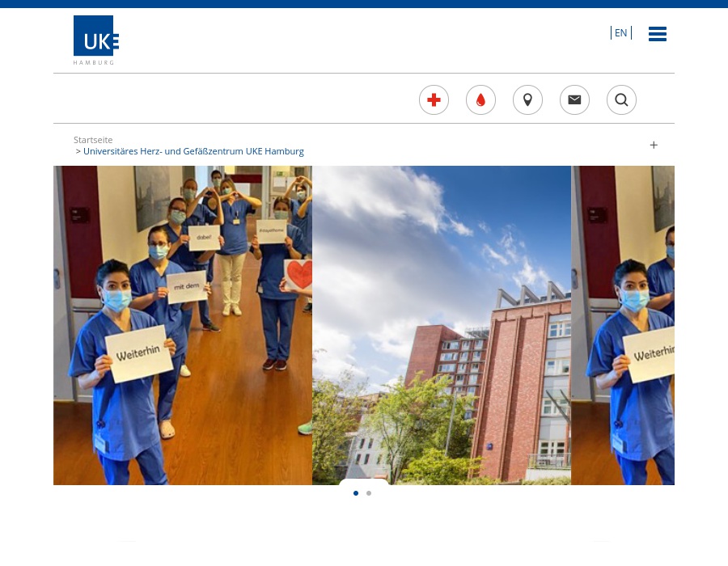The width and height of the screenshot is (728, 566).
Task: Click the Startseite breadcrumb entry
Action: (x=93, y=139)
